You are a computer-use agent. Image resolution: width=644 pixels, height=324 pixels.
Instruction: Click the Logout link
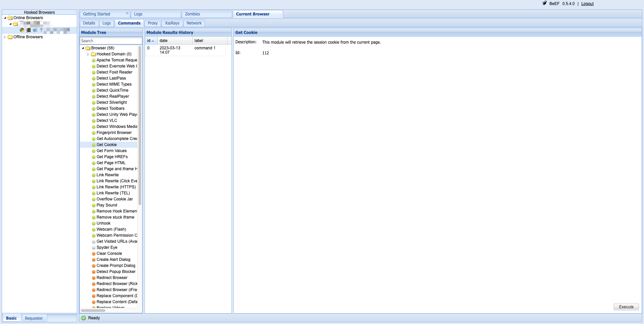pyautogui.click(x=587, y=4)
